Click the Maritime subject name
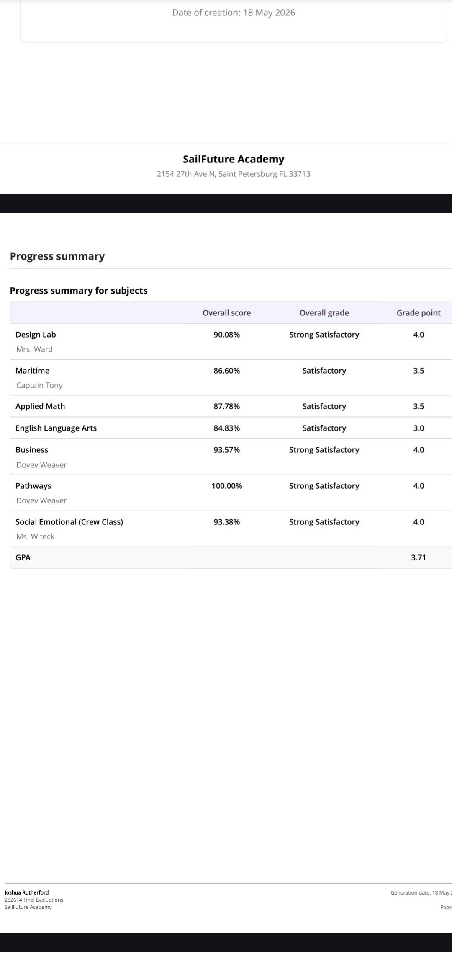The height and width of the screenshot is (980, 452). (x=32, y=371)
